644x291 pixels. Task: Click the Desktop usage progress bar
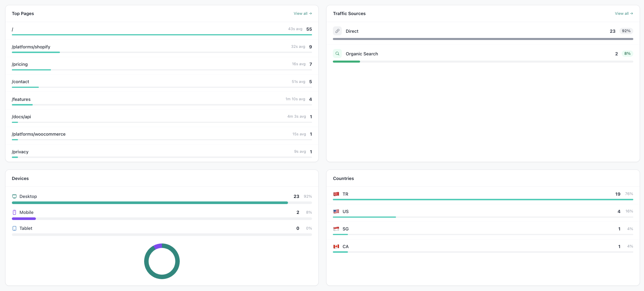pos(150,203)
